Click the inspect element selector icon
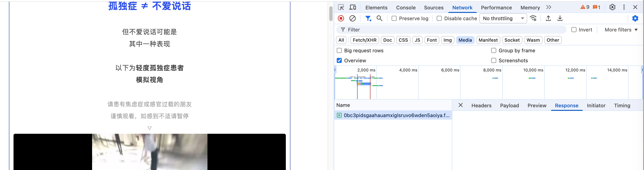This screenshot has width=644, height=170. [x=341, y=7]
